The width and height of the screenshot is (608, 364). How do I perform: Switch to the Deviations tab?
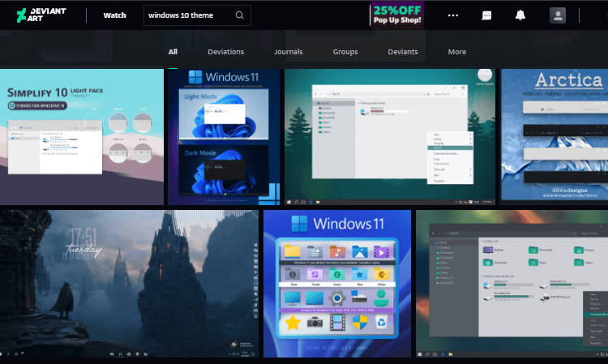tap(225, 52)
